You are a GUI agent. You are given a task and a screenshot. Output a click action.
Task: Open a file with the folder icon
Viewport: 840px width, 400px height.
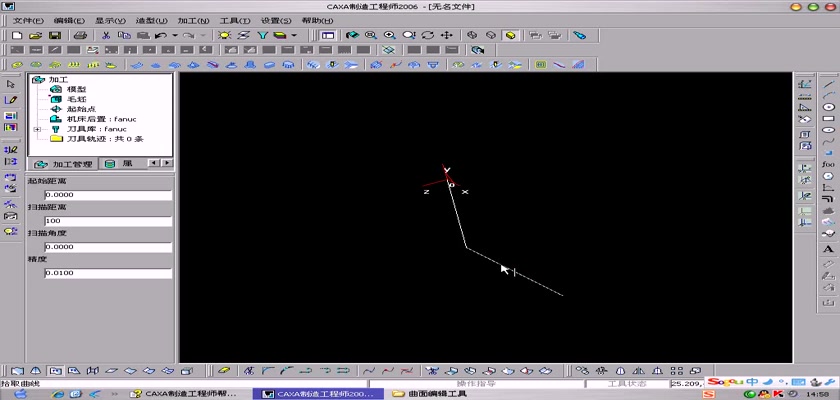[x=35, y=35]
